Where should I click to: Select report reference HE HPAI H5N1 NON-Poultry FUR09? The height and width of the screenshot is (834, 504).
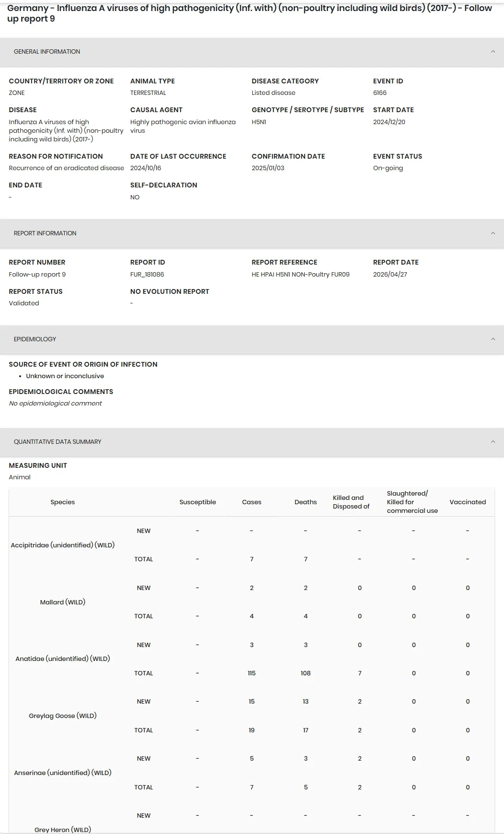[300, 275]
